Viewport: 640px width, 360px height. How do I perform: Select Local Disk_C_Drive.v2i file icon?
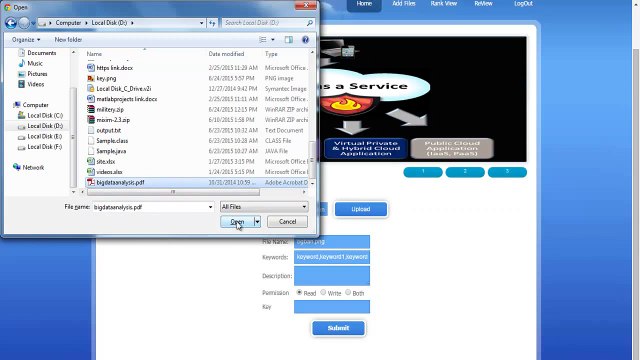click(x=91, y=89)
